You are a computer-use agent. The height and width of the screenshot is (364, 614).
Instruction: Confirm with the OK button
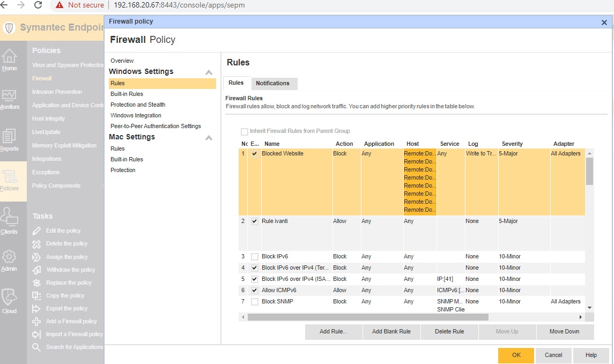(x=516, y=355)
